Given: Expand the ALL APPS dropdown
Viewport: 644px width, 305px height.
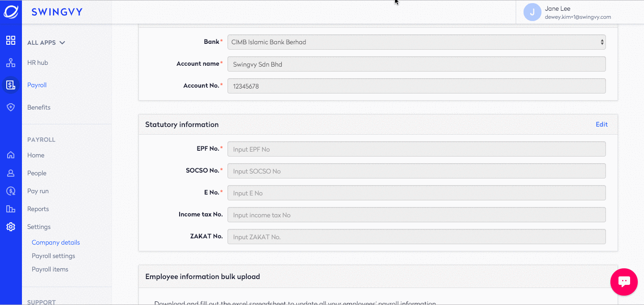Looking at the screenshot, I should 46,42.
